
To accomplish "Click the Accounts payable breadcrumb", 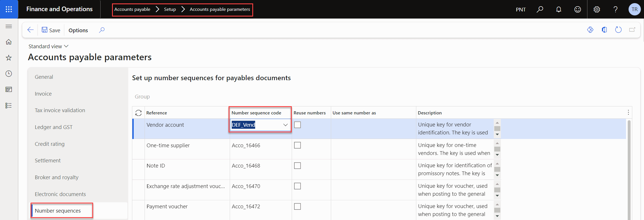I will click(x=132, y=9).
